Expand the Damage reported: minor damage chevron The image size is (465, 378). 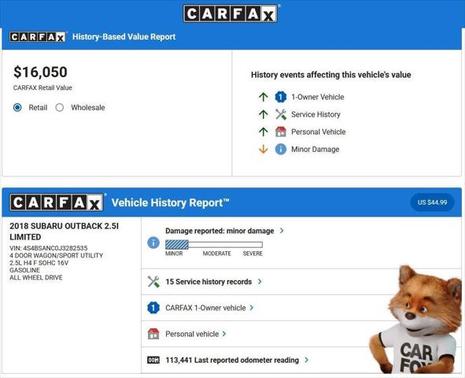pyautogui.click(x=282, y=230)
